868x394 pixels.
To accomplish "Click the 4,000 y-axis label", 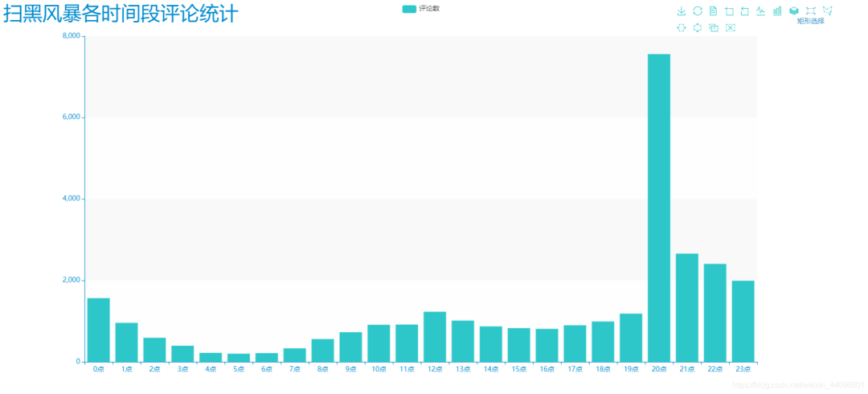I will [71, 199].
